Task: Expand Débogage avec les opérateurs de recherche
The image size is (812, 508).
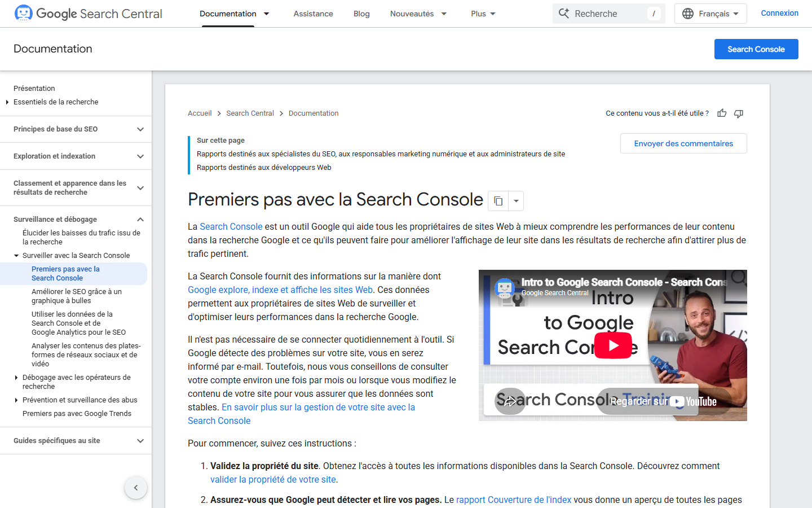Action: pyautogui.click(x=16, y=378)
